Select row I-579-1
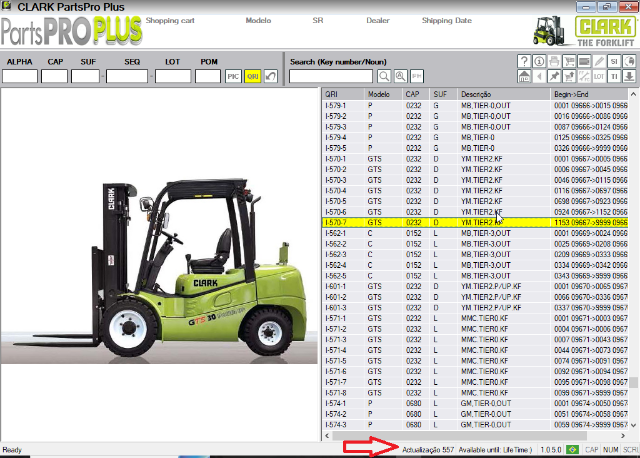 pos(475,105)
